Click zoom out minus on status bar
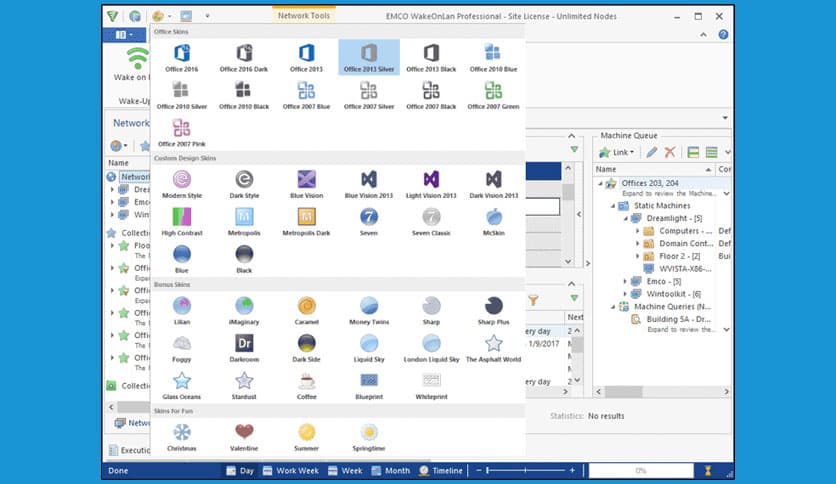Screen dimensions: 836x484 coord(479,471)
